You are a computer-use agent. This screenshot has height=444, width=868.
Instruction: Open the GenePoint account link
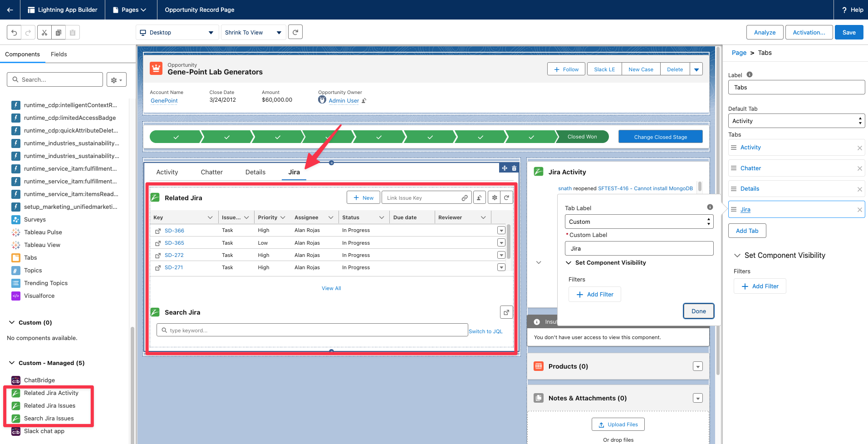(x=164, y=101)
